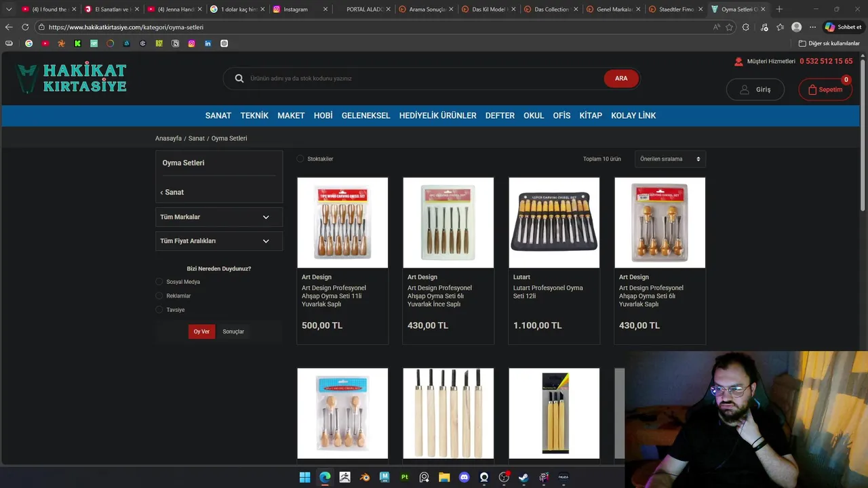
Task: Select the Reklamlar radio option
Action: pyautogui.click(x=159, y=296)
